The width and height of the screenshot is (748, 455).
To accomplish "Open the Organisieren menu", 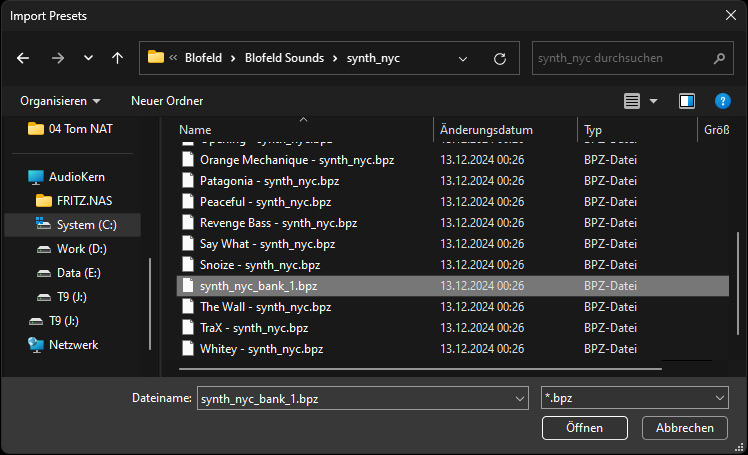I will click(x=60, y=101).
